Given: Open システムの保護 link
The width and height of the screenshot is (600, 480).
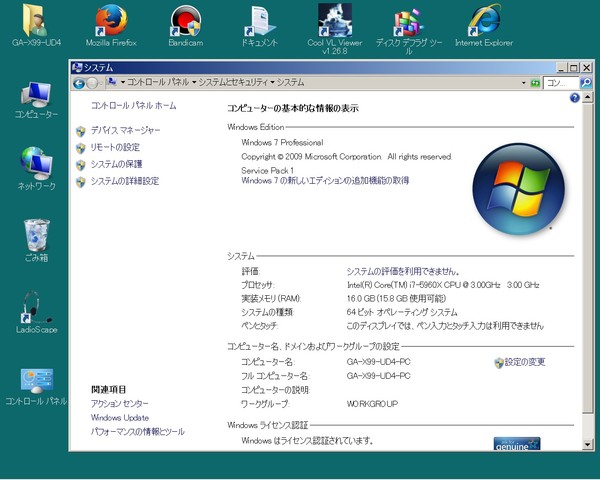Looking at the screenshot, I should [x=116, y=164].
